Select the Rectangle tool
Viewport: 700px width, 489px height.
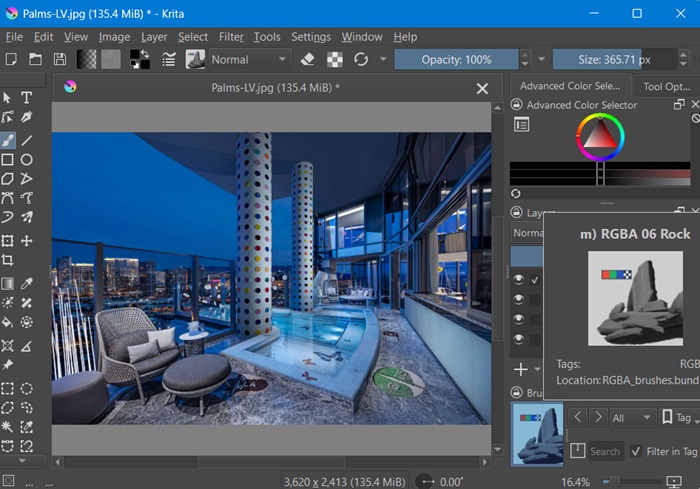click(7, 159)
